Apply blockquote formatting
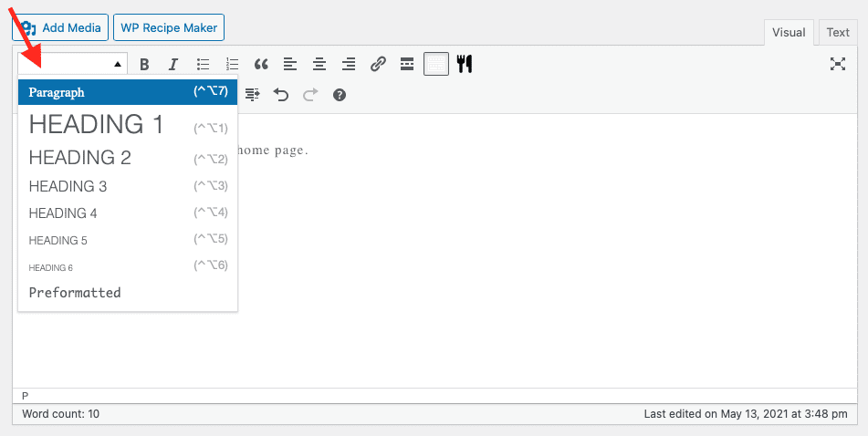This screenshot has width=868, height=436. point(261,64)
